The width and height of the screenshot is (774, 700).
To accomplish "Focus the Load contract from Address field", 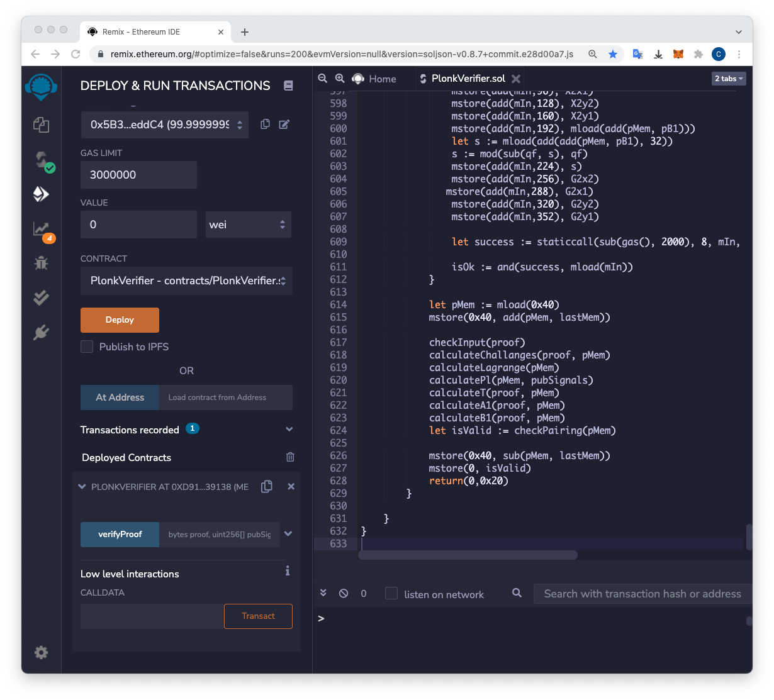I will [226, 397].
